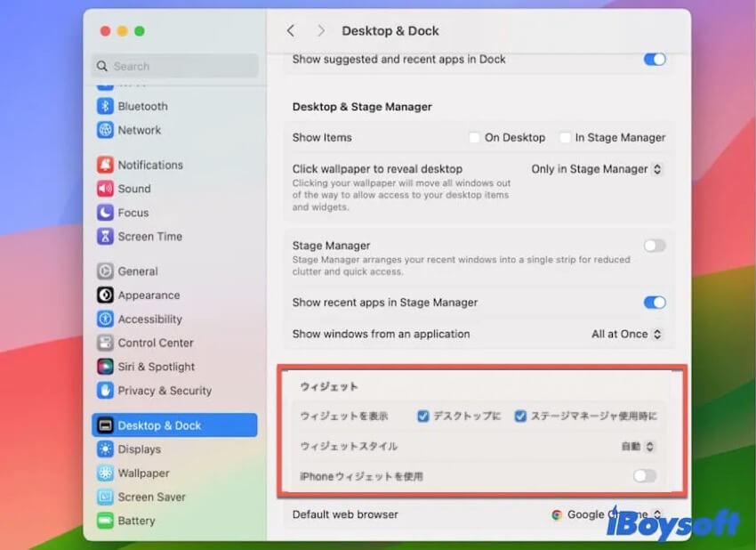756x550 pixels.
Task: Click the Control Center icon
Action: pos(105,343)
